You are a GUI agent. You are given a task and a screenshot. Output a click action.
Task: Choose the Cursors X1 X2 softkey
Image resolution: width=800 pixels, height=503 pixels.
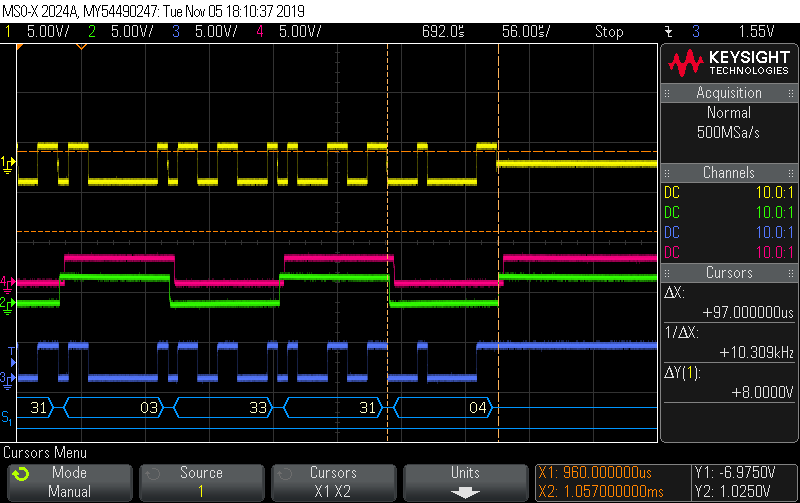coord(333,482)
